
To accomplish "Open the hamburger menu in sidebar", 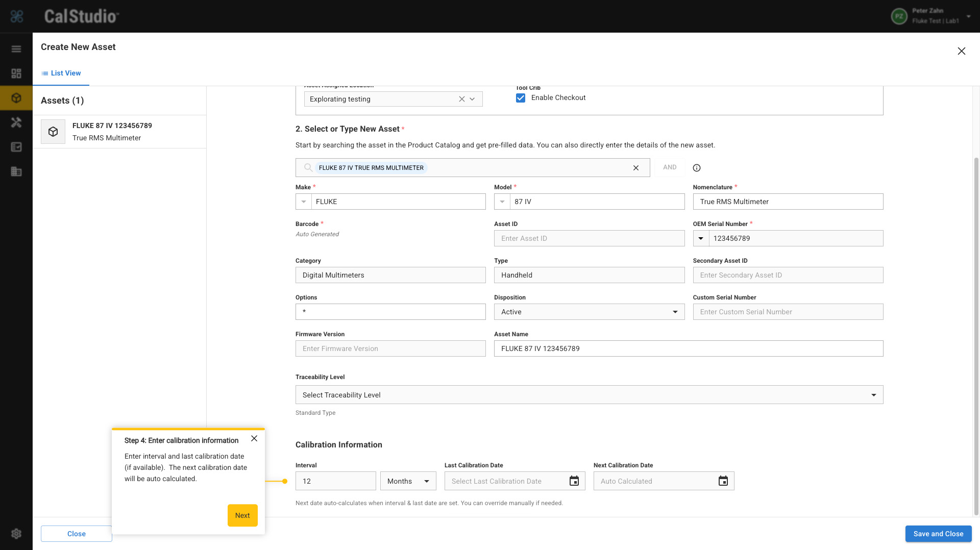I will [x=16, y=49].
